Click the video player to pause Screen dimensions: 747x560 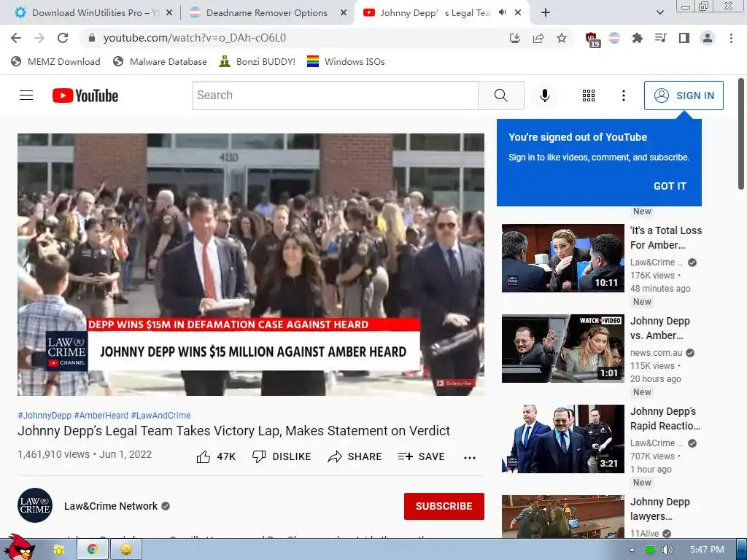coord(251,264)
